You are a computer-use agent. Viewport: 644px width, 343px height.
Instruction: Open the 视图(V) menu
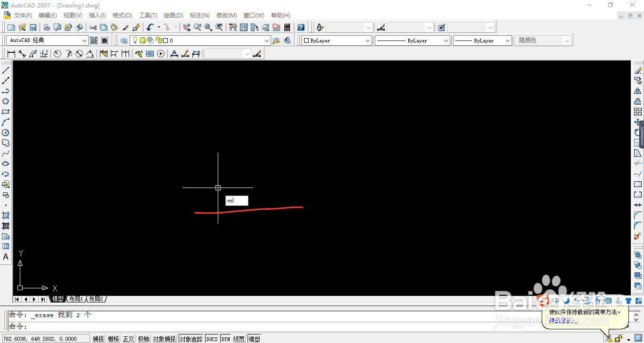click(73, 16)
